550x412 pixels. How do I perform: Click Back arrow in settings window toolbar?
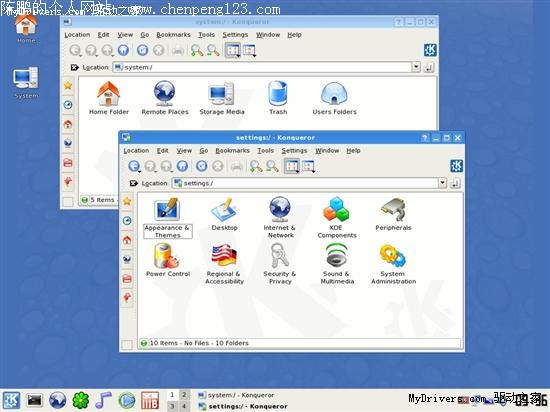tap(134, 166)
